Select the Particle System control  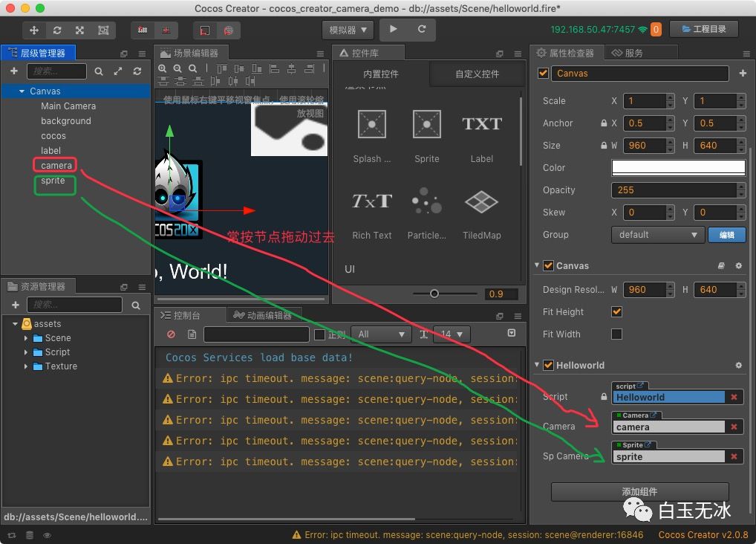coord(427,201)
